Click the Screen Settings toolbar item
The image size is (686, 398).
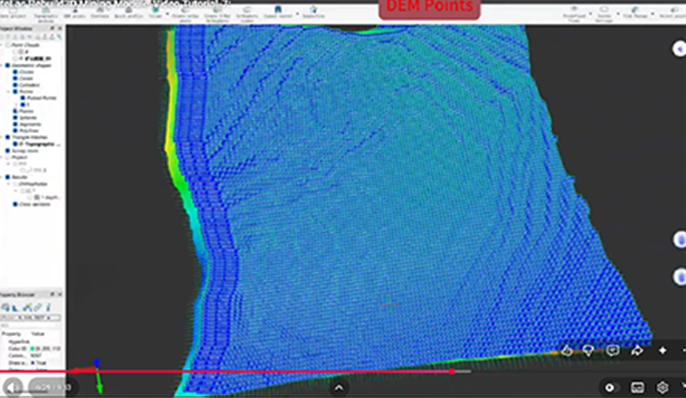click(x=604, y=13)
